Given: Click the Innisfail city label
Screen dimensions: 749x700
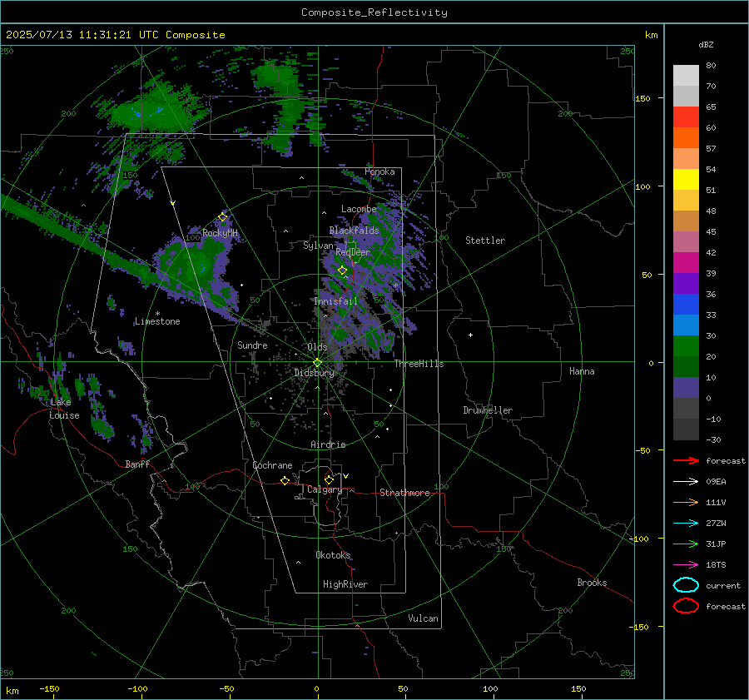Looking at the screenshot, I should 335,301.
